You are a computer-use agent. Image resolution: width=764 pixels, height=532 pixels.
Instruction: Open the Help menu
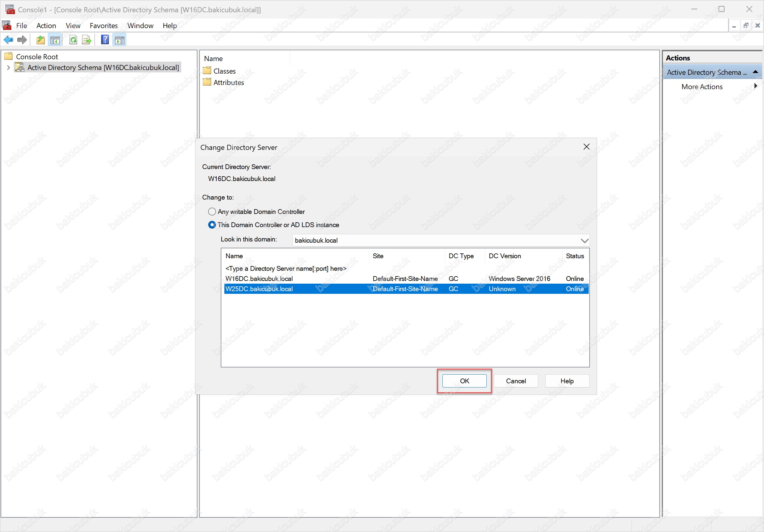(x=170, y=26)
